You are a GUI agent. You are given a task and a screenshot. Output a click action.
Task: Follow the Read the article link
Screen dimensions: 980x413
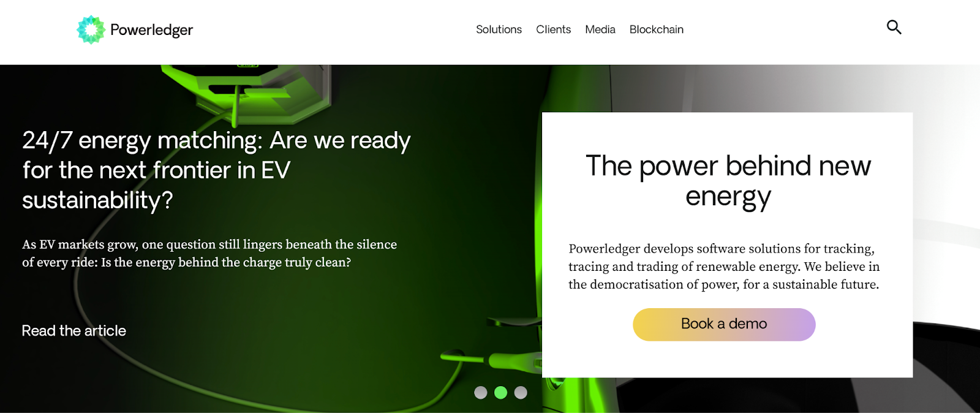(x=74, y=331)
